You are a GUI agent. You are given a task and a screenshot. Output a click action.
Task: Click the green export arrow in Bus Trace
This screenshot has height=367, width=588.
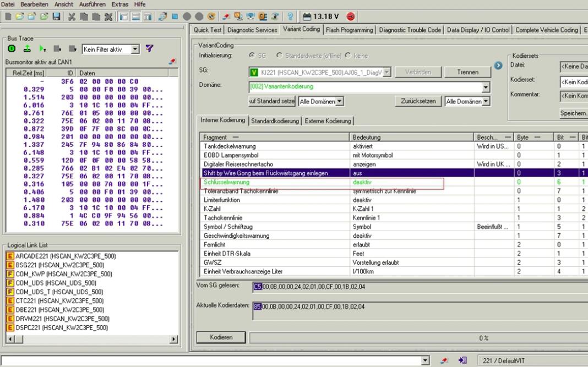(x=27, y=49)
